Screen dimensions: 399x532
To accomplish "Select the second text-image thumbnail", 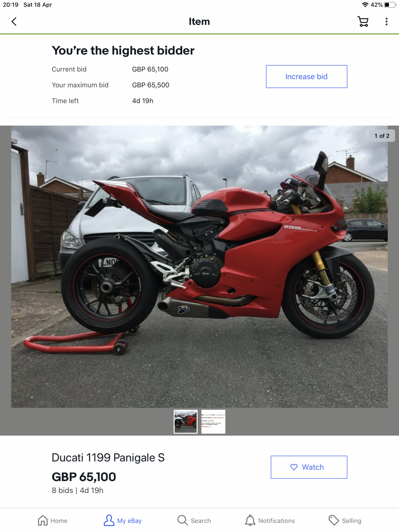I will point(213,422).
